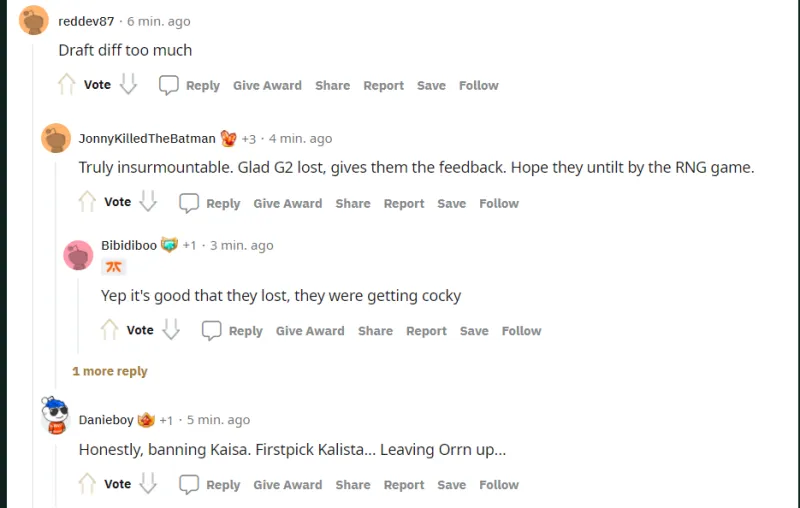The width and height of the screenshot is (800, 508).
Task: Expand the "1 more reply" thread
Action: (110, 371)
